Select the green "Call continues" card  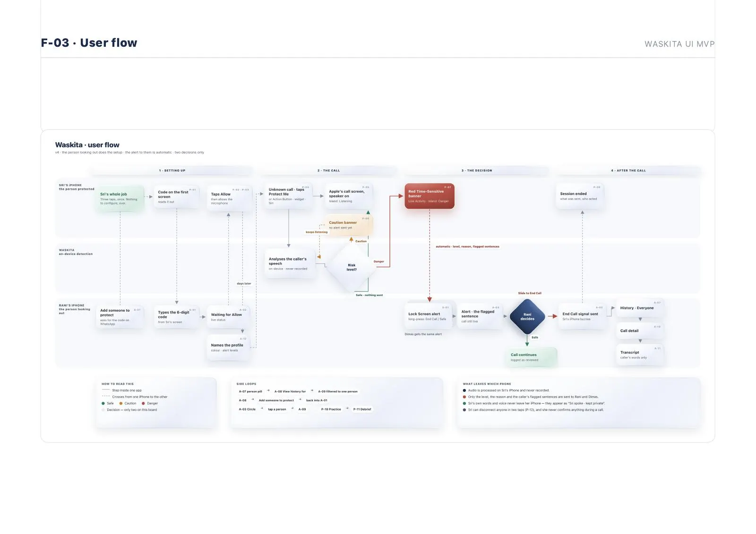click(532, 357)
